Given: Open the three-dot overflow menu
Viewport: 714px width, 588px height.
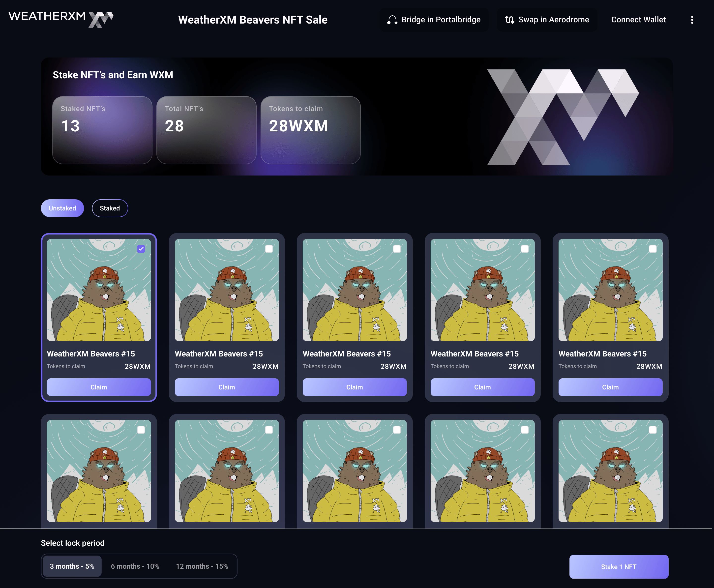Looking at the screenshot, I should (692, 20).
